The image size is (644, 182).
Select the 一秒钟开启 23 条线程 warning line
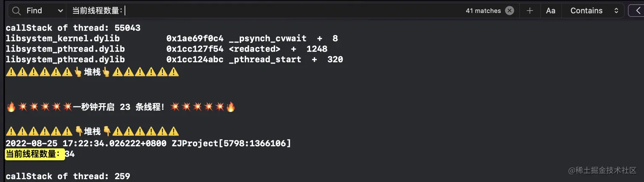tap(121, 107)
